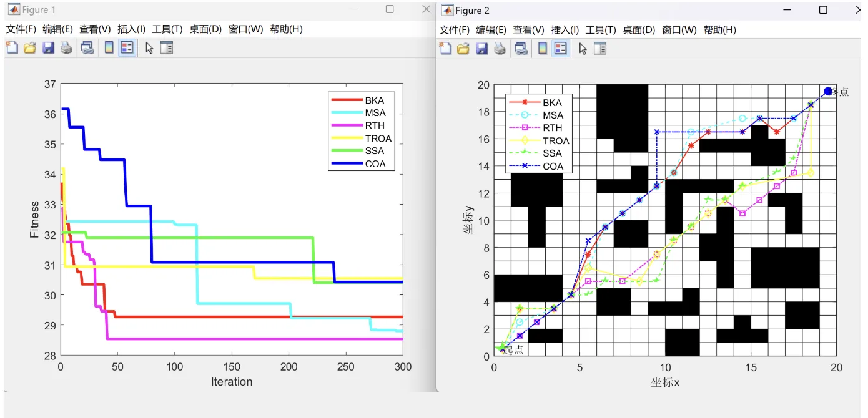Select SSA label in Figure 1 legend

click(375, 151)
